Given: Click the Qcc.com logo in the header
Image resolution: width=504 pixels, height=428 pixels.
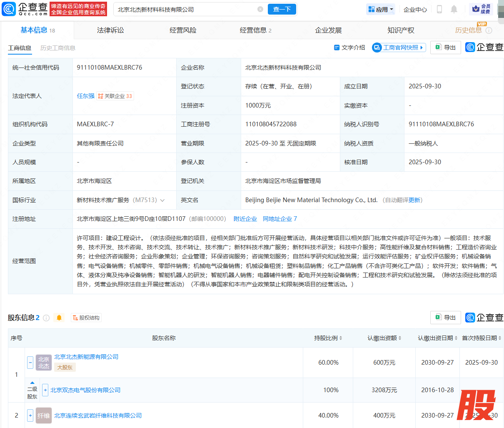Looking at the screenshot, I should pyautogui.click(x=25, y=9).
